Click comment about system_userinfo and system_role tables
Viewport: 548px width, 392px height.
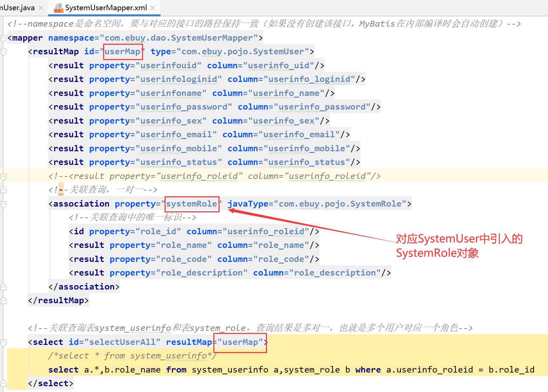click(250, 328)
